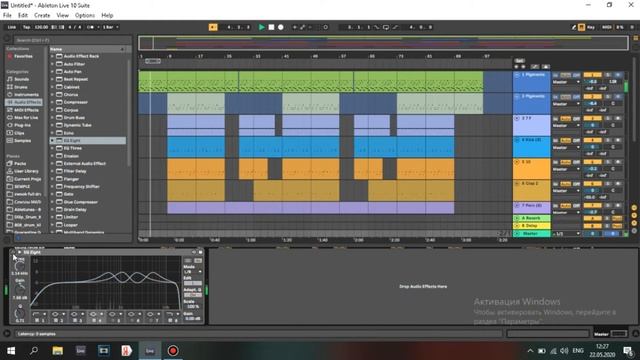Expand the Audio Effect Rack folder
Screen dimensions: 640x360
click(52, 56)
